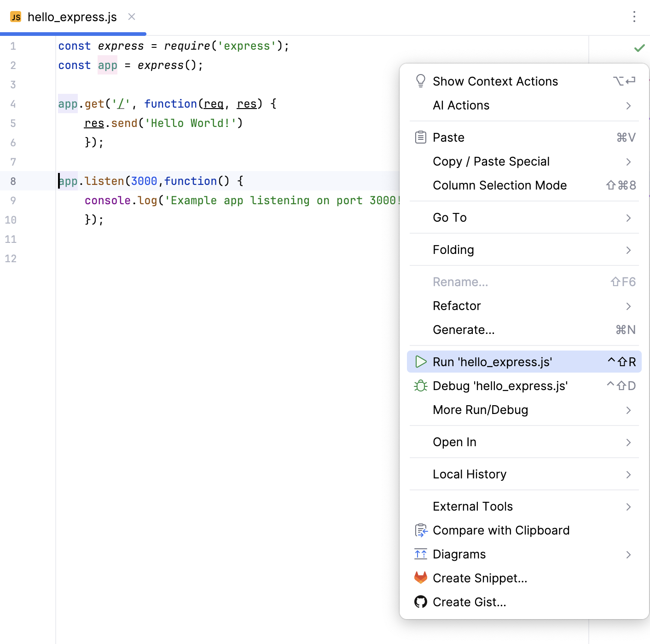650x644 pixels.
Task: Click the green inspections checkmark indicator
Action: click(x=639, y=48)
